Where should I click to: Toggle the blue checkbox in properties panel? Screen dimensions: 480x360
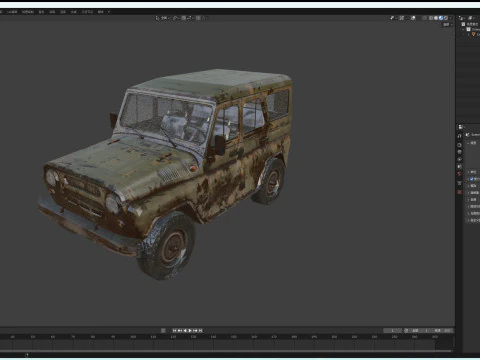472,179
